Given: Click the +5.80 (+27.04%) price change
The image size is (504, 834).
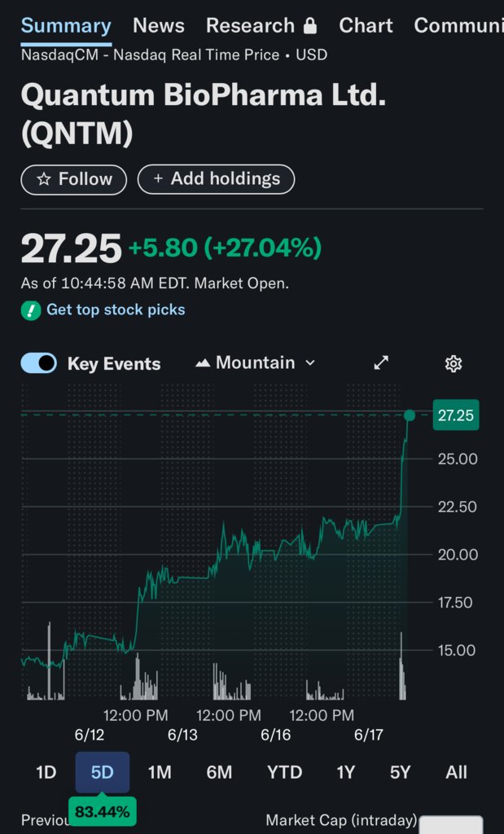Looking at the screenshot, I should [225, 248].
